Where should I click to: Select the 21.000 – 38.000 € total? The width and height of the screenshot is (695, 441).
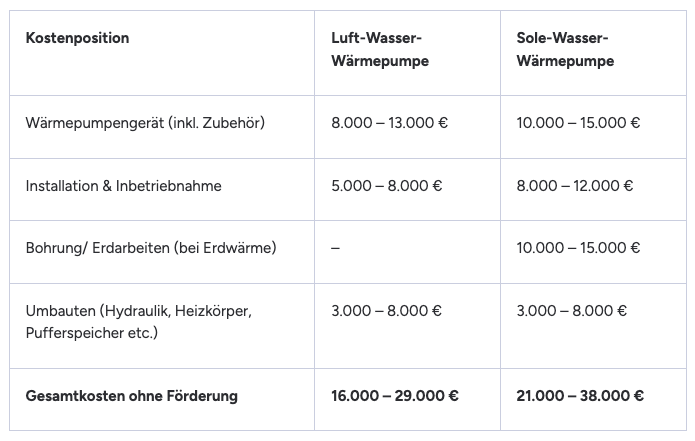[x=580, y=395]
